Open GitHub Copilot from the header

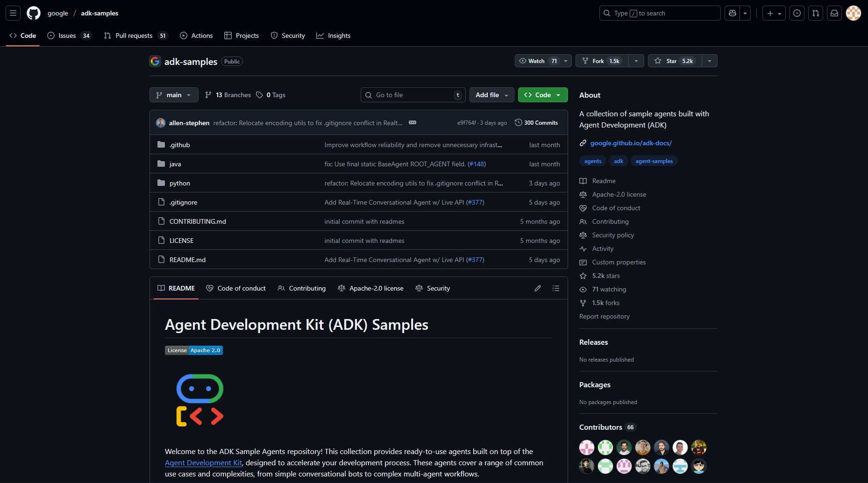tap(732, 13)
